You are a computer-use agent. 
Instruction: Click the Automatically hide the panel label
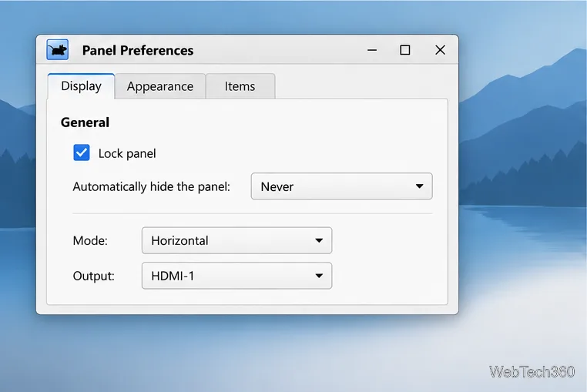(x=151, y=186)
